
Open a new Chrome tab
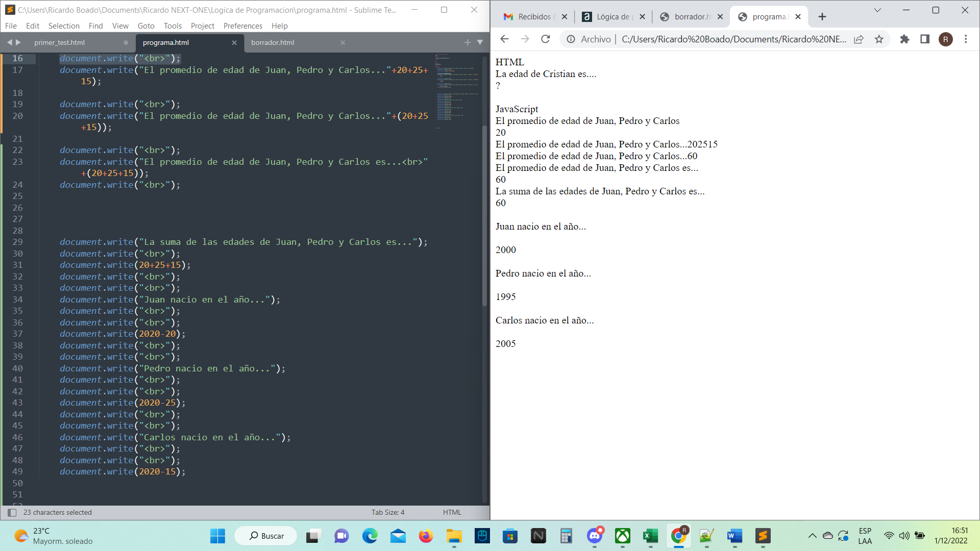(x=822, y=17)
